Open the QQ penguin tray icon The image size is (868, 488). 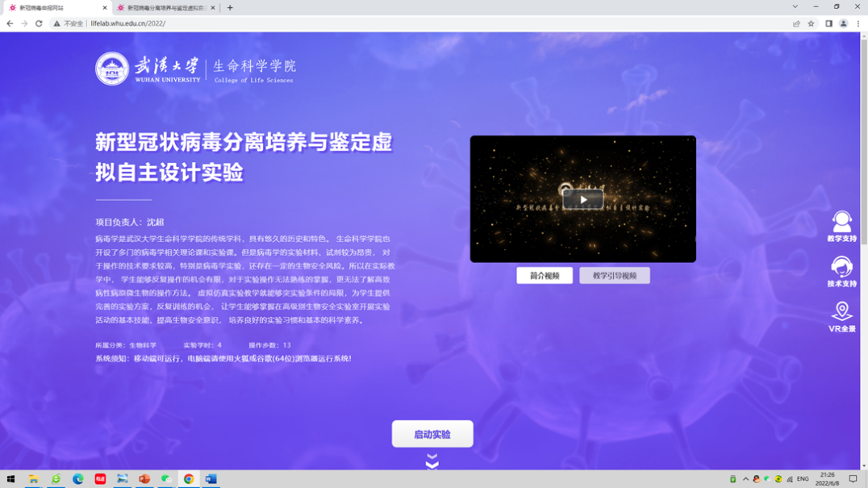(x=756, y=478)
